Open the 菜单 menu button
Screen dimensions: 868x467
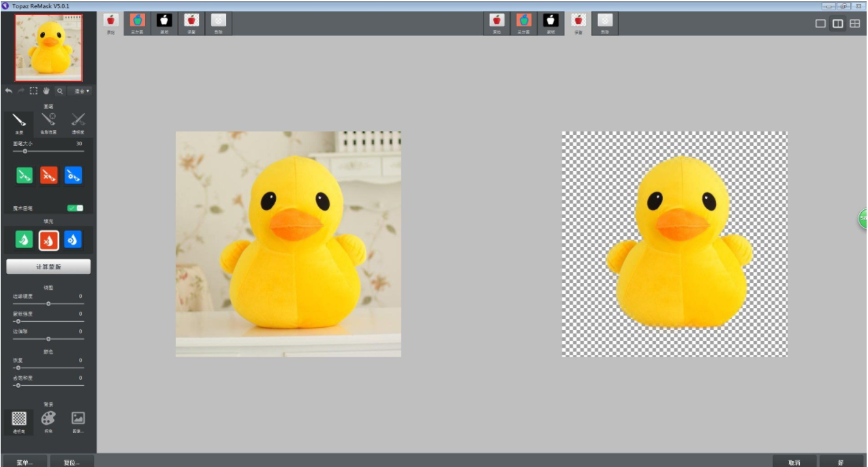(24, 462)
